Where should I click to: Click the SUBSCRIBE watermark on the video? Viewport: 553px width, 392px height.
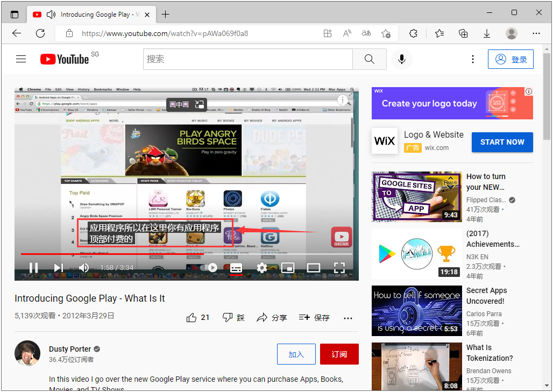pyautogui.click(x=342, y=237)
